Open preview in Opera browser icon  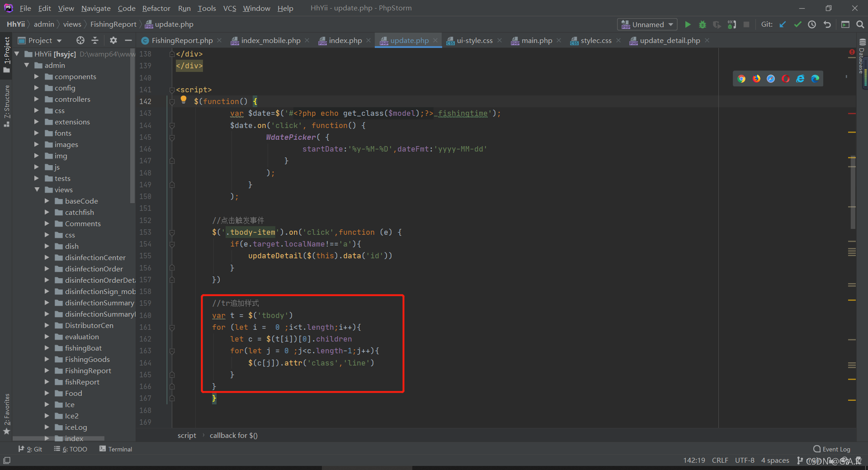click(x=786, y=79)
